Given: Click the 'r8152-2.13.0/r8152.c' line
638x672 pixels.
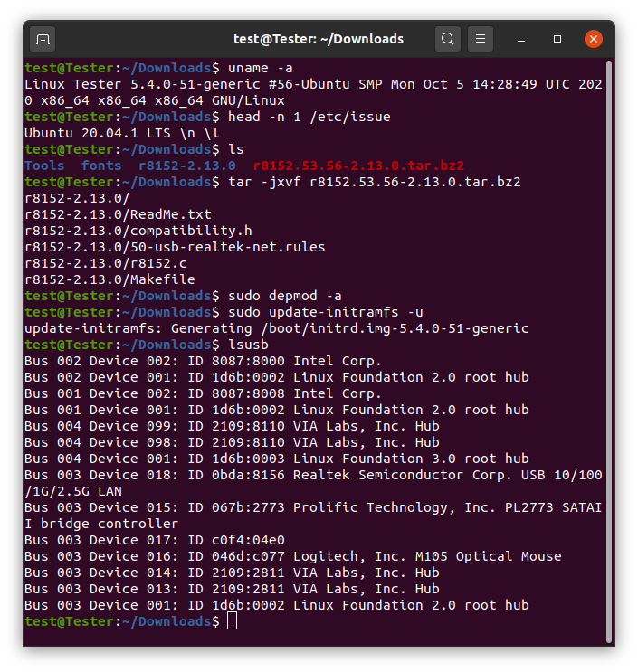Looking at the screenshot, I should pos(106,263).
